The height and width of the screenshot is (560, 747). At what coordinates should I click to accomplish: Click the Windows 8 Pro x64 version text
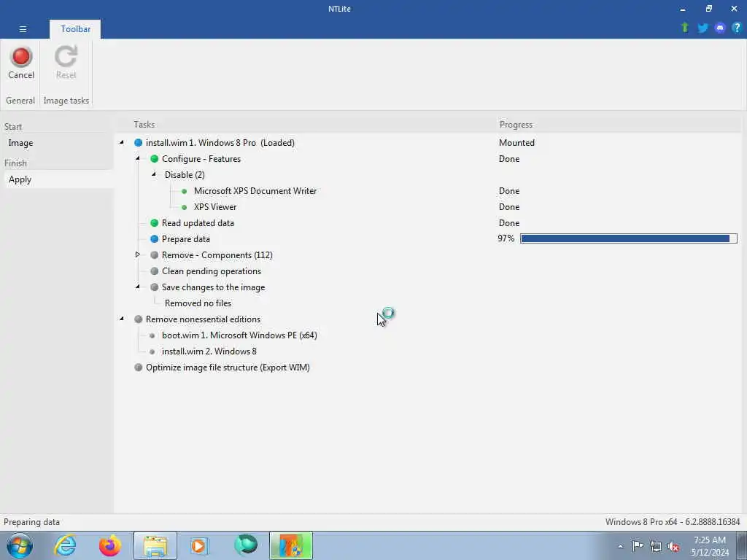pos(673,522)
